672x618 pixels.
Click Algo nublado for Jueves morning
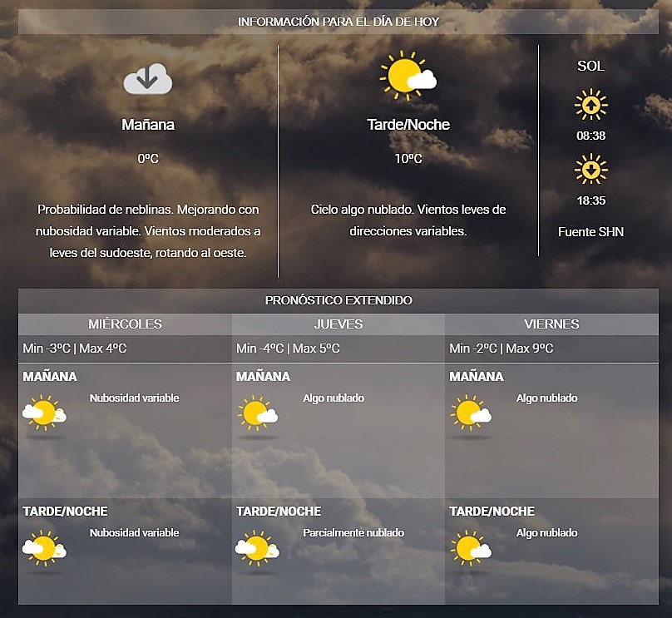point(334,398)
